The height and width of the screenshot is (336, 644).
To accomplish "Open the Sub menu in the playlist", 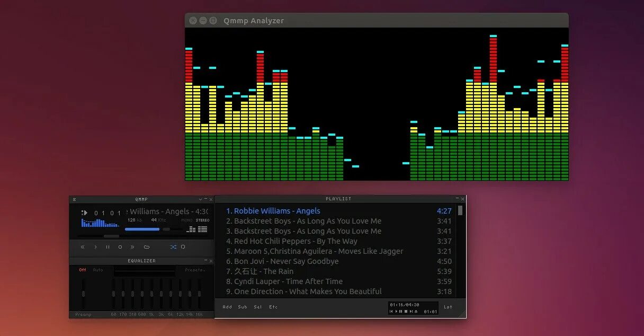I will click(243, 307).
